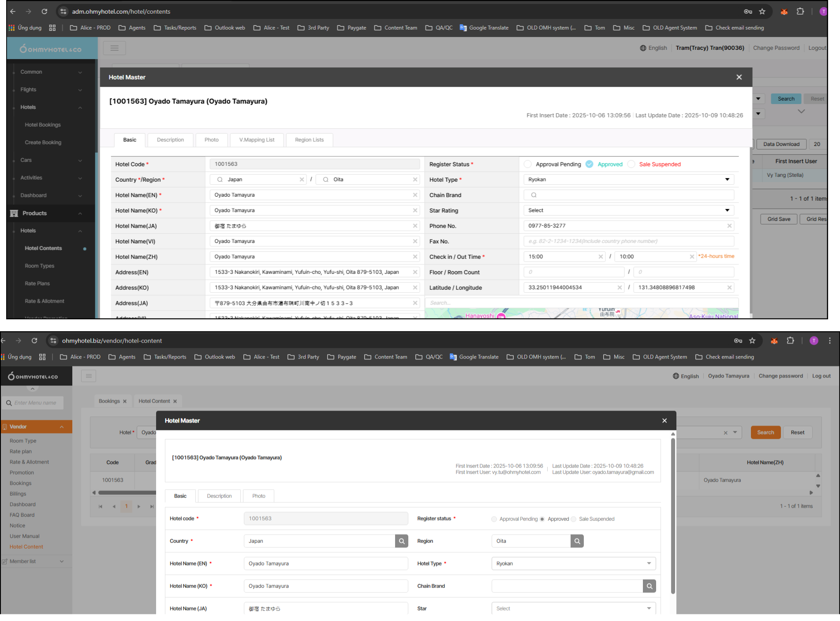Viewport: 840px width, 621px height.
Task: Open the Star Rating Select dropdown
Action: 628,210
